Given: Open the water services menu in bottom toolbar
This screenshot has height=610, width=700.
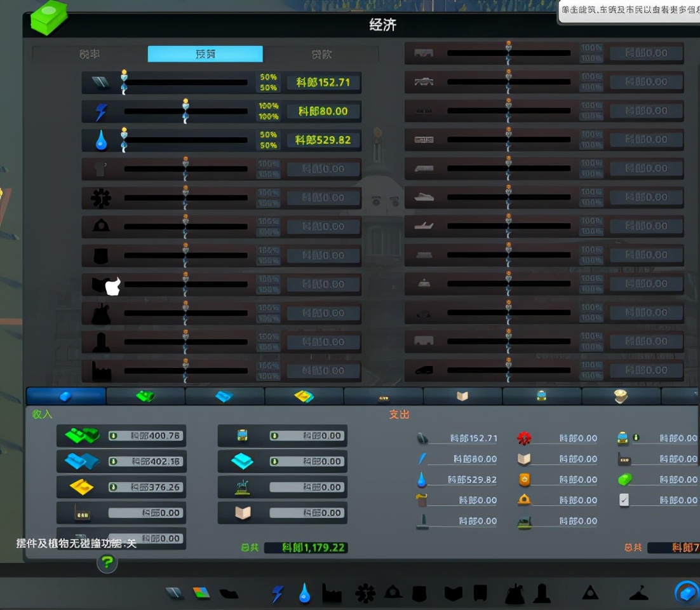Looking at the screenshot, I should tap(305, 594).
